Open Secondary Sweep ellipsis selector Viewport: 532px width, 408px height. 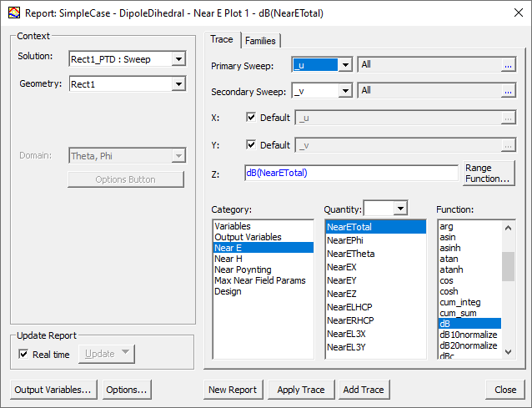[x=508, y=91]
